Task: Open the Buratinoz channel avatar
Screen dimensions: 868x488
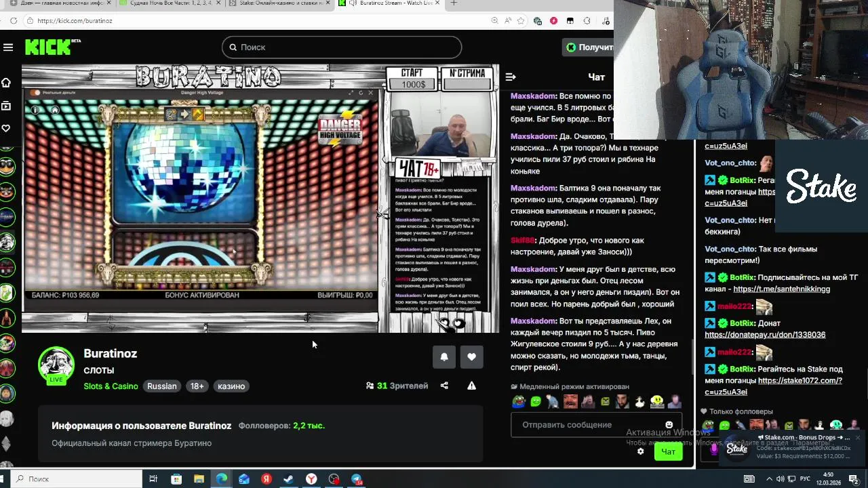Action: [56, 366]
